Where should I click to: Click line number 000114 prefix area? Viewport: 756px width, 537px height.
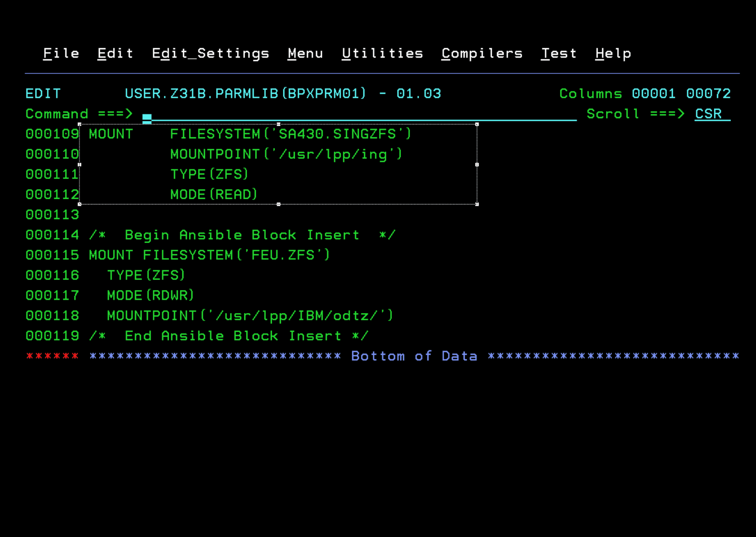pyautogui.click(x=52, y=235)
